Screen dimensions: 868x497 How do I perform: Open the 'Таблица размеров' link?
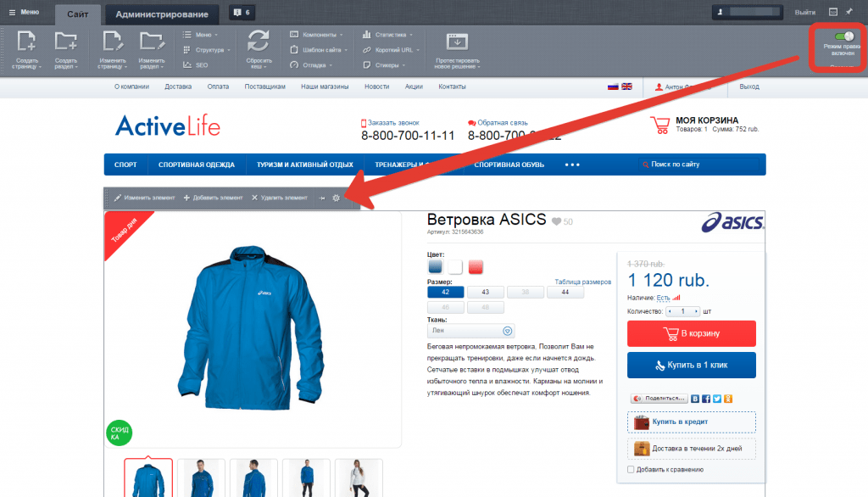click(x=582, y=282)
